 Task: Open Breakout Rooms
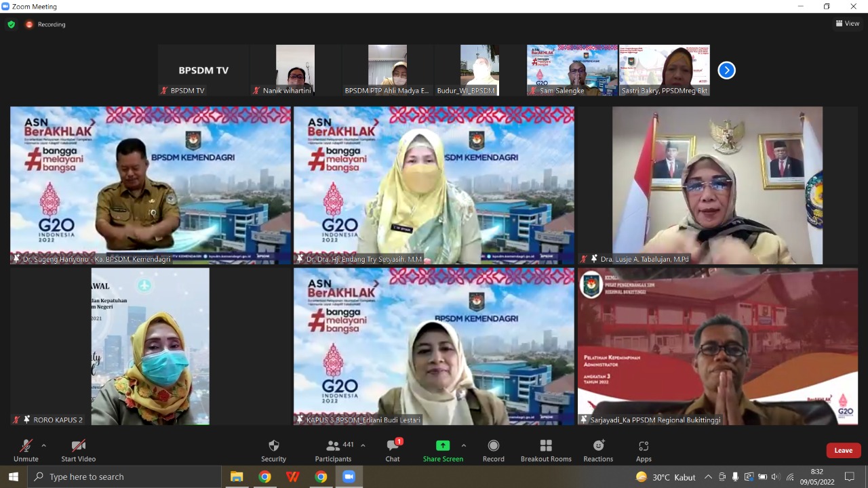point(546,450)
